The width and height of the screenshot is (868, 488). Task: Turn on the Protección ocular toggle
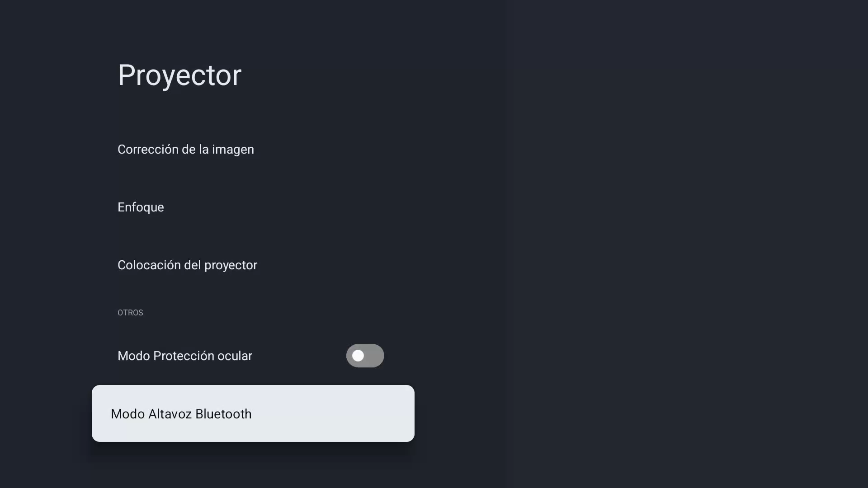click(x=365, y=356)
